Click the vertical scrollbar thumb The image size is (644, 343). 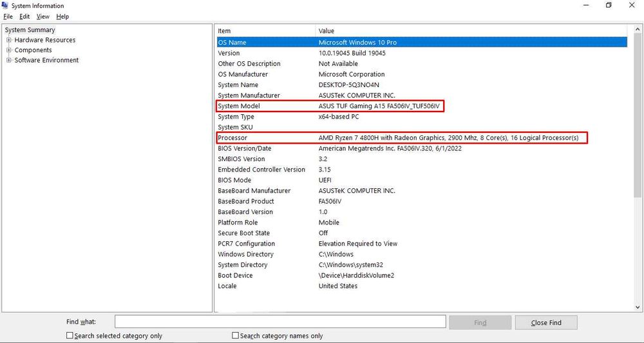pyautogui.click(x=638, y=115)
